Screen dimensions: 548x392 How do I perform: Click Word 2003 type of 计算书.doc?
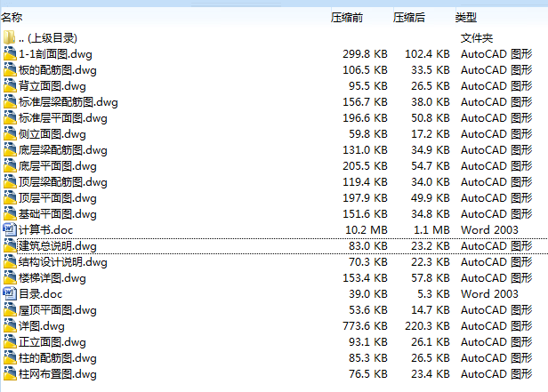[489, 230]
